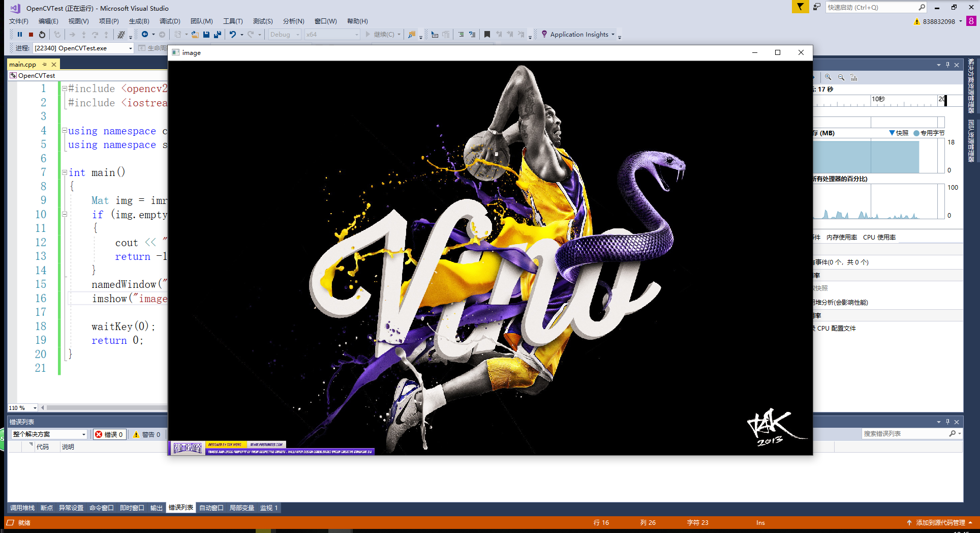Pause debugging with the Break All button
This screenshot has height=533, width=980.
coord(20,35)
